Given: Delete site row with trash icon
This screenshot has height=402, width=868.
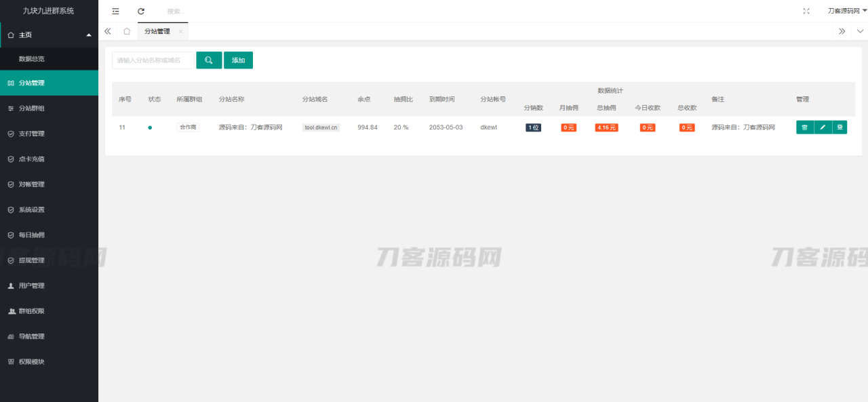Looking at the screenshot, I should [804, 127].
